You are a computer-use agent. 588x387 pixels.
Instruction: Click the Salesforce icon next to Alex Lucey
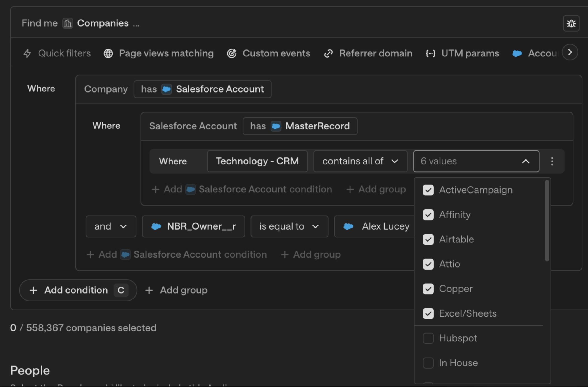point(348,226)
